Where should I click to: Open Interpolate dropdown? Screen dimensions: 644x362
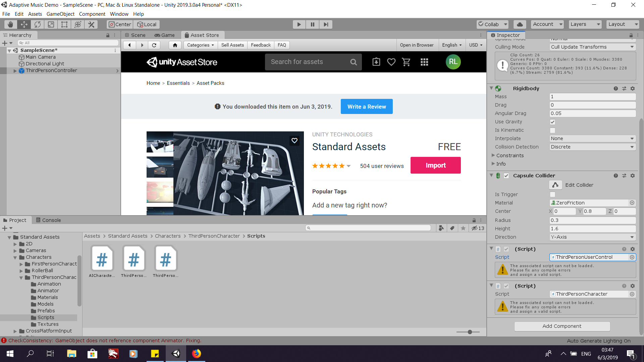(593, 138)
